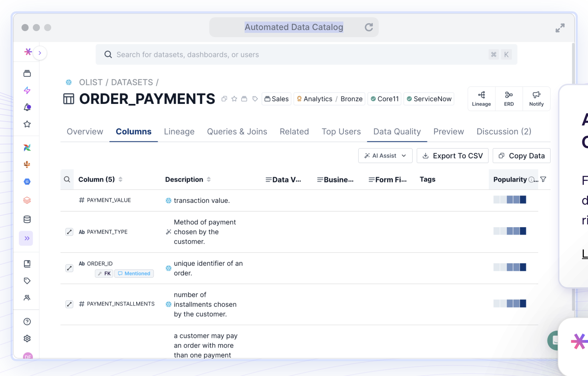This screenshot has width=588, height=376.
Task: Open the Lineage action button
Action: 481,99
